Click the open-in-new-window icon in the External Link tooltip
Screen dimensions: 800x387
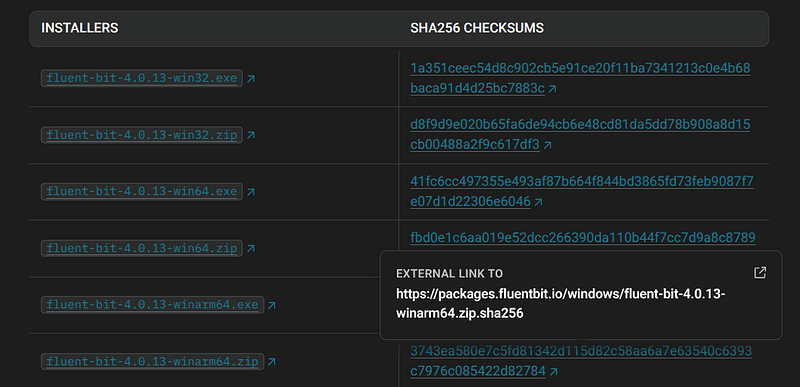pyautogui.click(x=760, y=273)
